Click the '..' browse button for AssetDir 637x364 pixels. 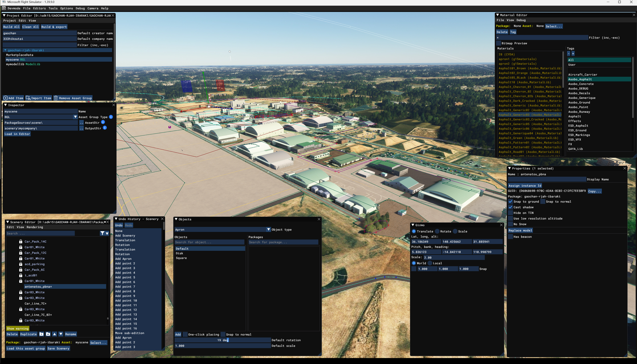(x=82, y=123)
